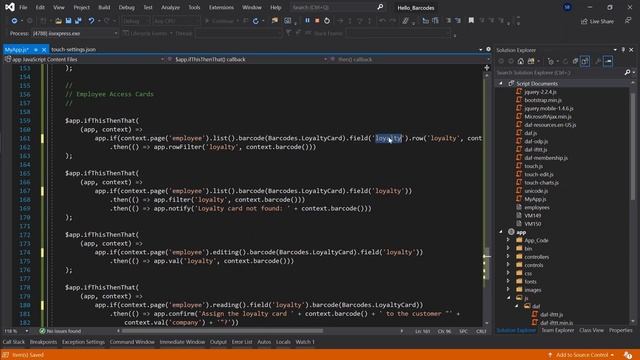Click the Open File toolbar icon
The width and height of the screenshot is (640, 360).
58,21
